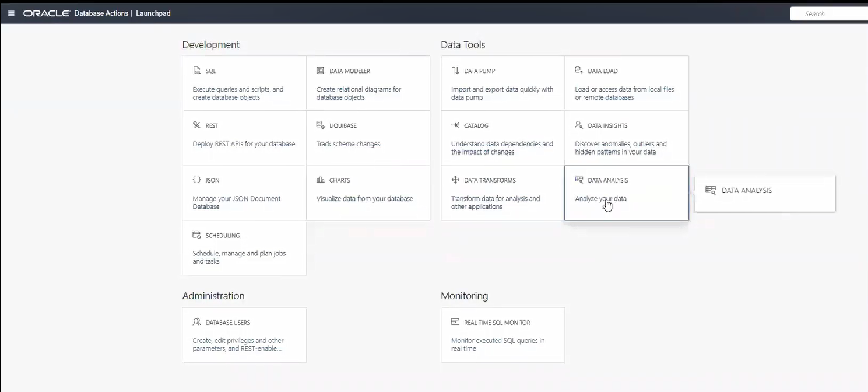Click the Catalog icon
868x392 pixels.
(x=455, y=125)
